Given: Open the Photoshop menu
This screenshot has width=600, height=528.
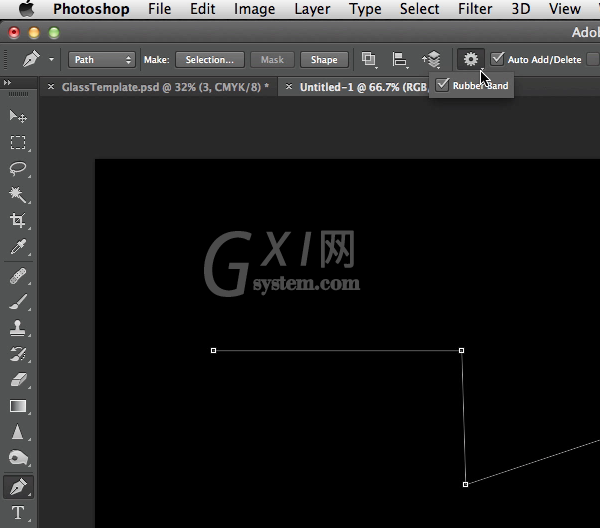Looking at the screenshot, I should click(x=91, y=9).
